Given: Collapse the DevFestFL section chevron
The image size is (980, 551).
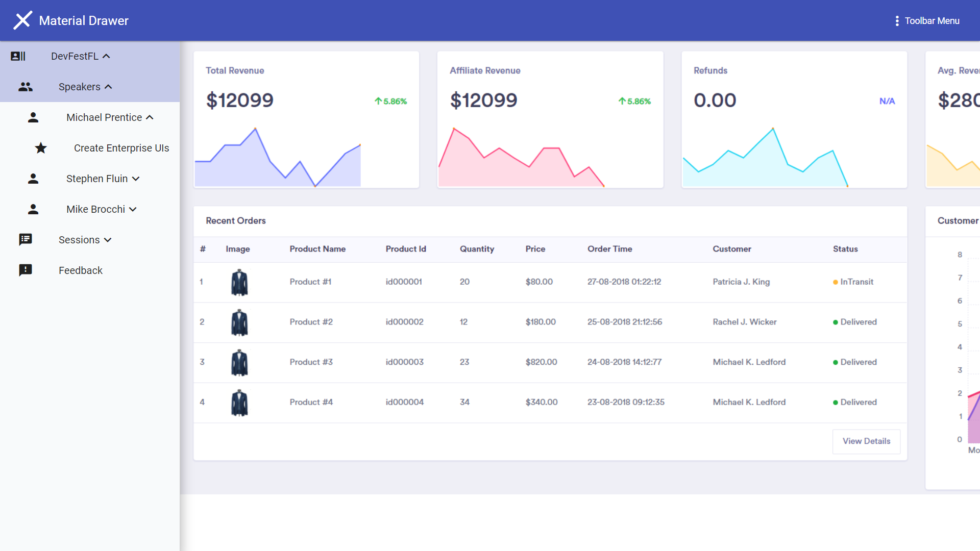Looking at the screenshot, I should [106, 56].
